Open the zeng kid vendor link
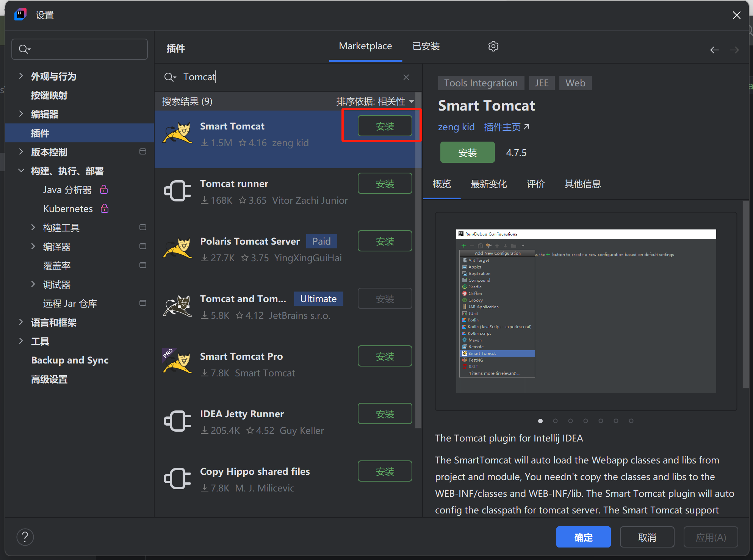The image size is (753, 560). [x=456, y=127]
